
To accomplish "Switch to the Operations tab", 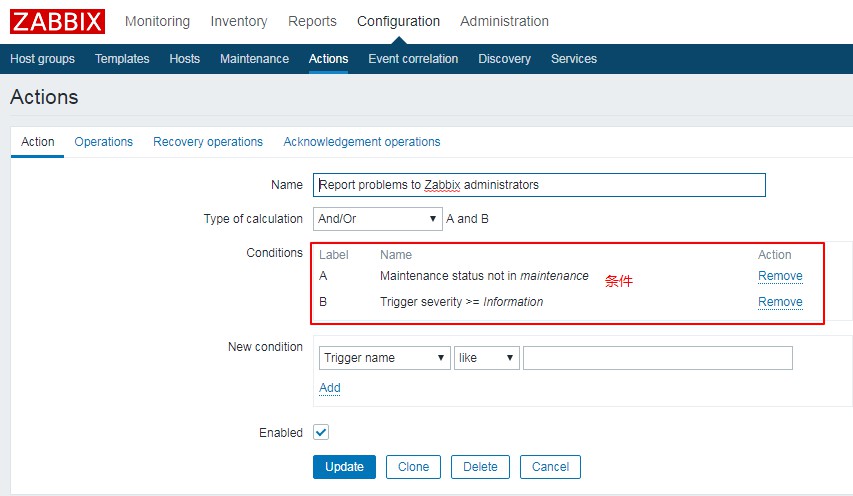I will (x=103, y=142).
